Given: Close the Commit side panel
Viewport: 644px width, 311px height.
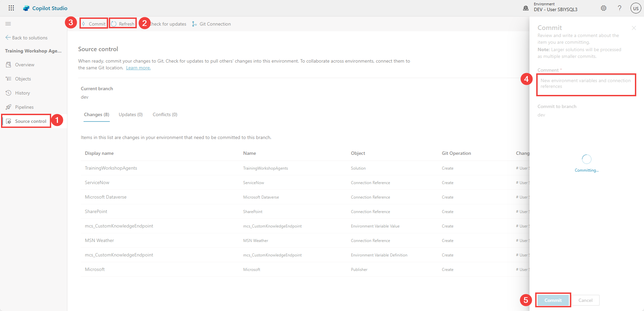Looking at the screenshot, I should (x=634, y=28).
